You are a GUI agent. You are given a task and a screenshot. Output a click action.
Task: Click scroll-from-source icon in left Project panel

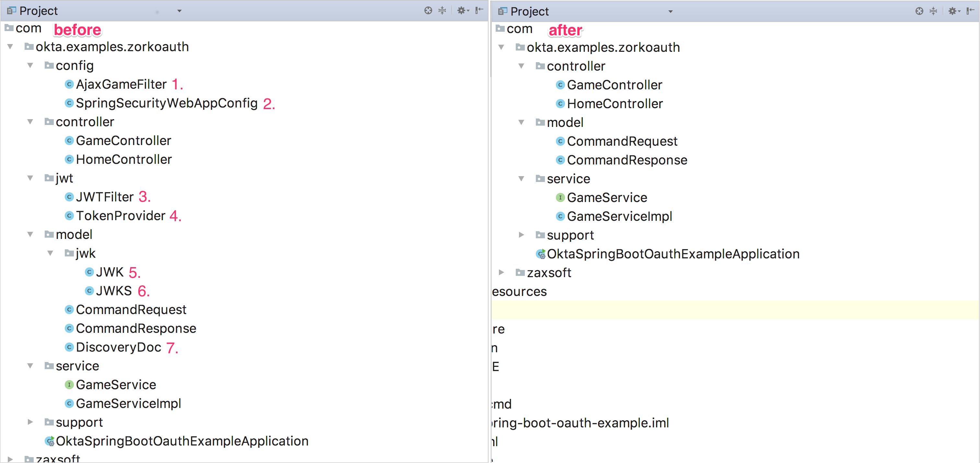(x=428, y=11)
